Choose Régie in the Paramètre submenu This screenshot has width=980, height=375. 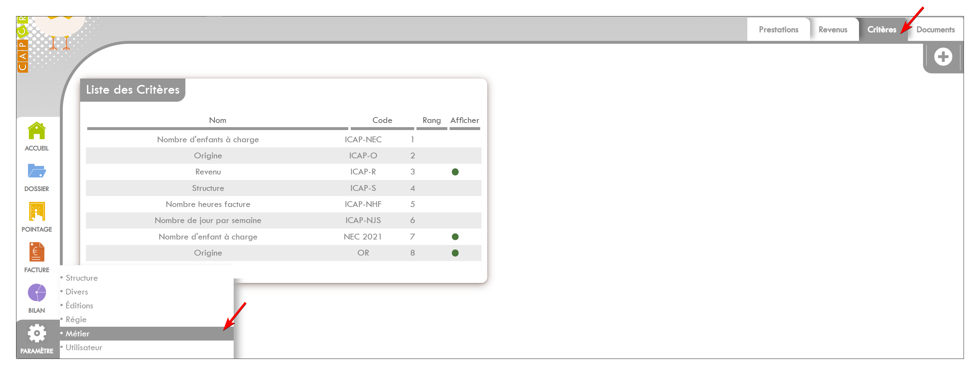pos(76,319)
